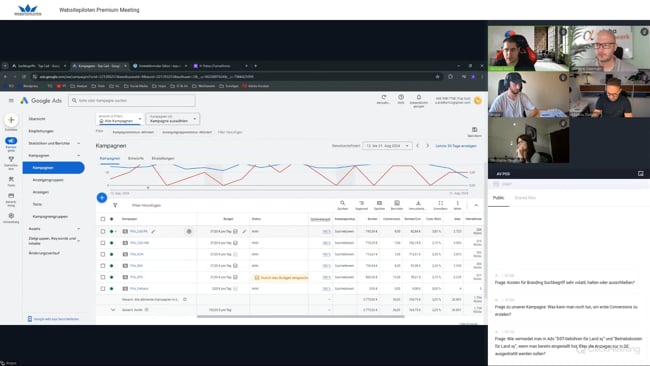The width and height of the screenshot is (650, 366).
Task: Open Übersicht in the sidebar
Action: click(37, 119)
